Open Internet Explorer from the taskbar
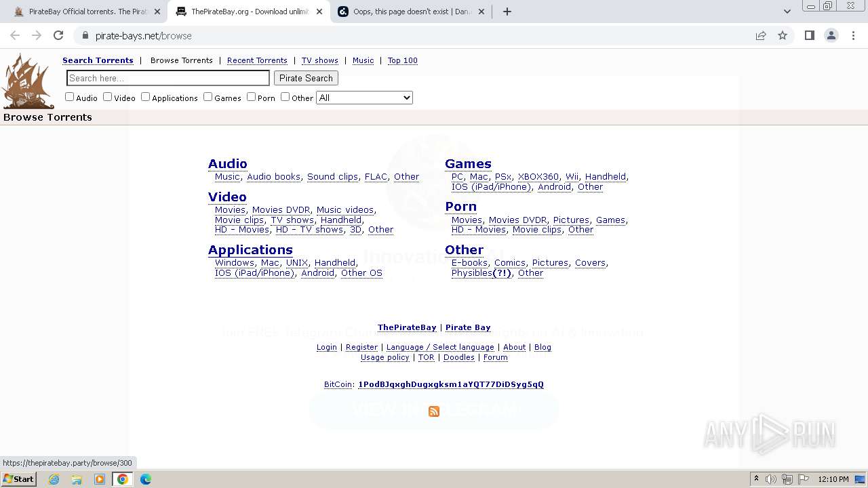 pos(54,479)
